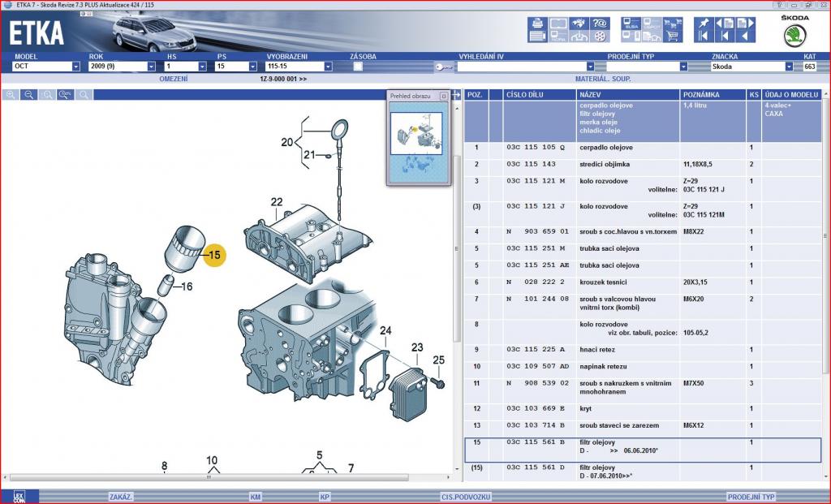Click the MATERIÁL. SOUP. label

[603, 79]
